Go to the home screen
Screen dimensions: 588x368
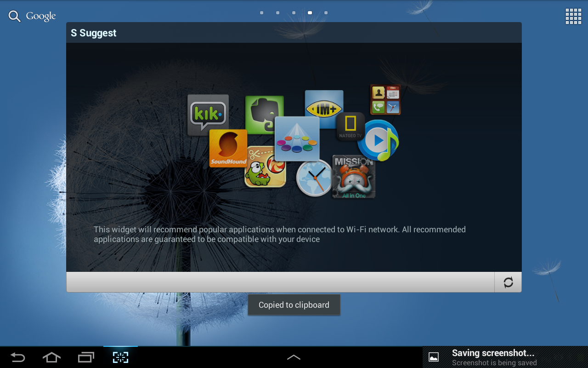[x=51, y=357]
